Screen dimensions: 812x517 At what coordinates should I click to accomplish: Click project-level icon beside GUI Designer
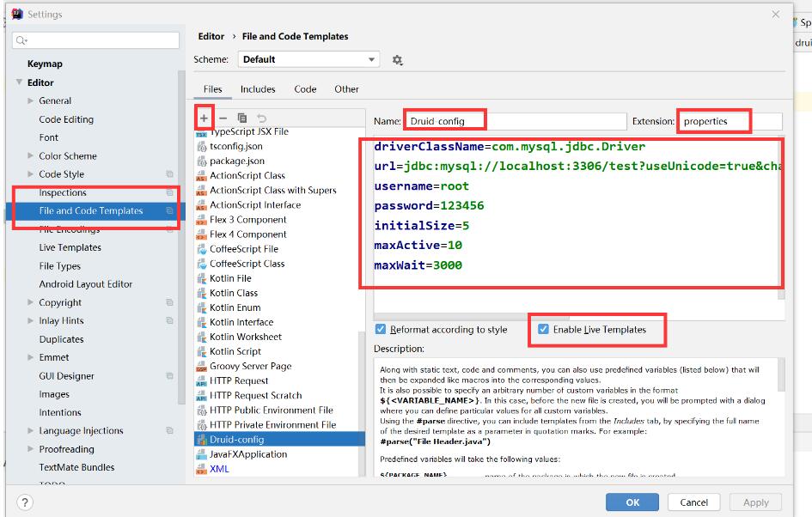pyautogui.click(x=169, y=375)
